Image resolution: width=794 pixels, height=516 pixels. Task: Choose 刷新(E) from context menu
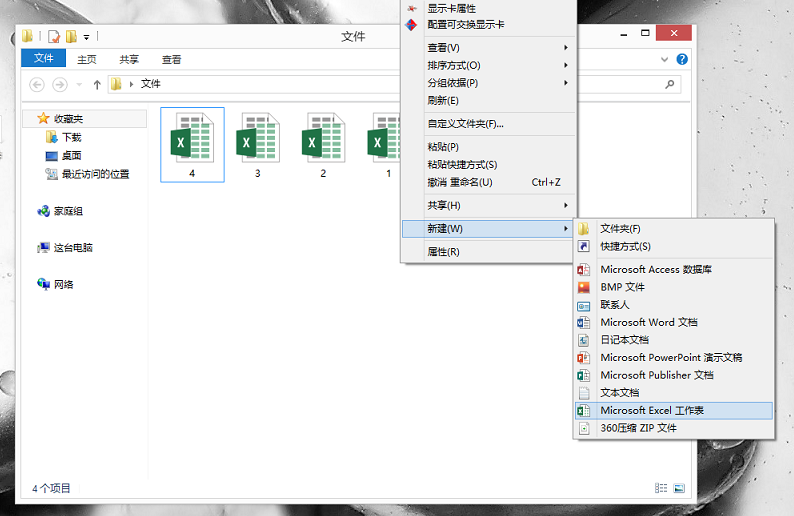[x=489, y=100]
